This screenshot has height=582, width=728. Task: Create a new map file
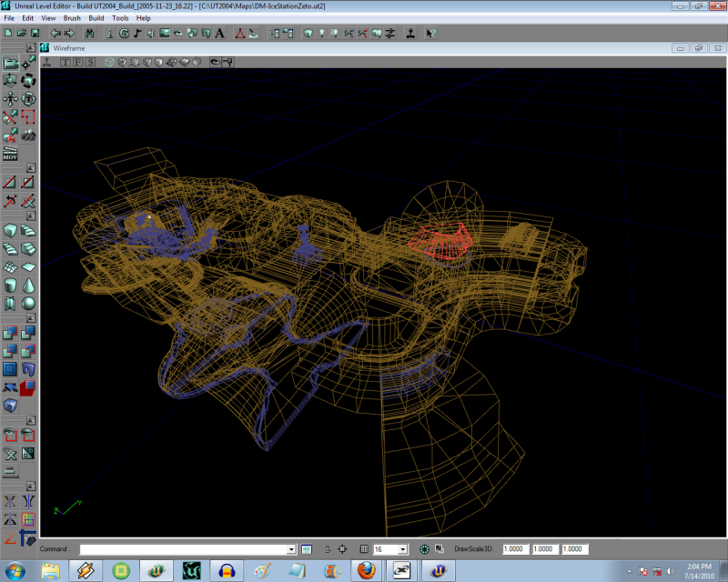[x=8, y=33]
